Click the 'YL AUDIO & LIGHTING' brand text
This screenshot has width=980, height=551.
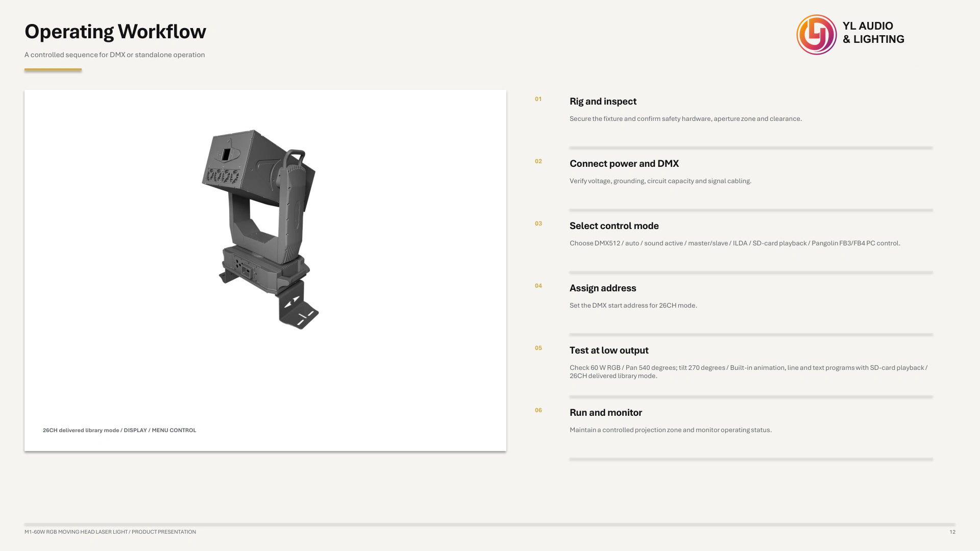click(x=873, y=33)
